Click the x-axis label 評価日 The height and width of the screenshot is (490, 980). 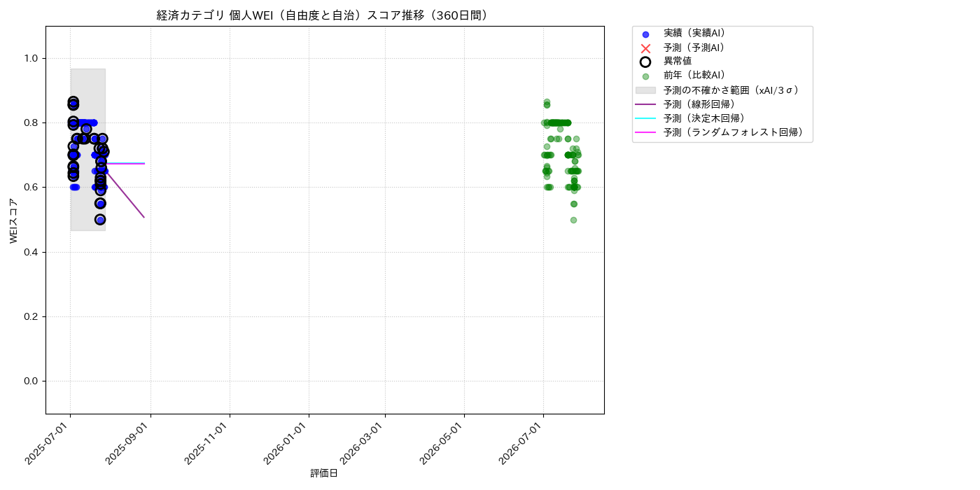324,474
